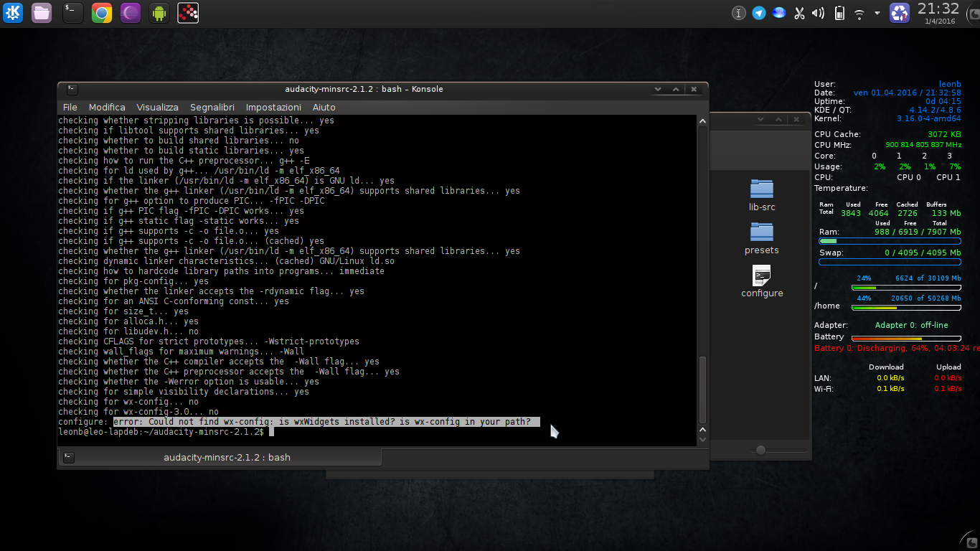Adjust the file manager zoom slider

[760, 450]
